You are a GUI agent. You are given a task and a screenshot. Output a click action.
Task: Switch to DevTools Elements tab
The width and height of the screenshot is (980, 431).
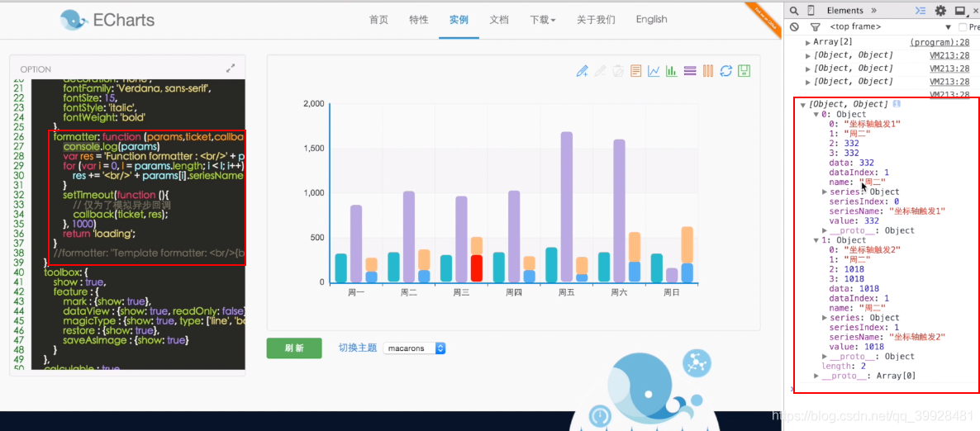[x=844, y=11]
